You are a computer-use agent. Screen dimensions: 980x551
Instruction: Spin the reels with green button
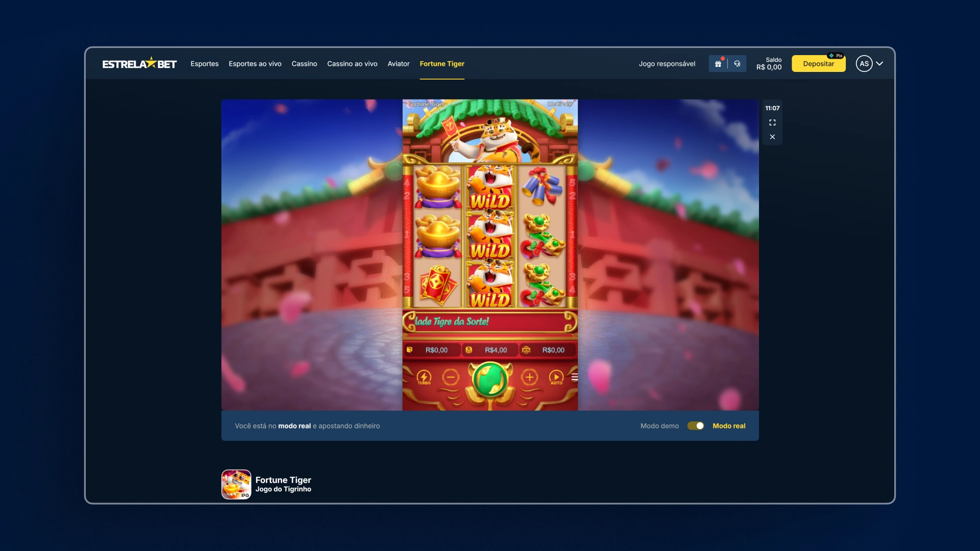click(x=490, y=379)
